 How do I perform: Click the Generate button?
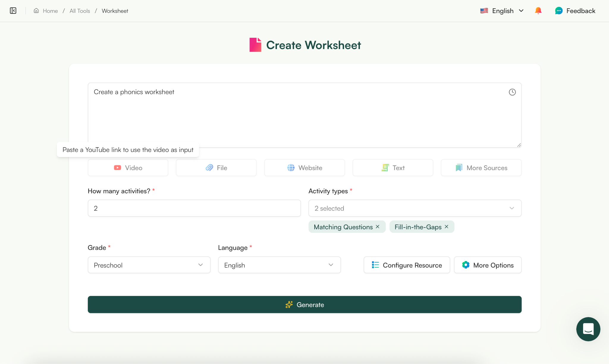tap(304, 305)
